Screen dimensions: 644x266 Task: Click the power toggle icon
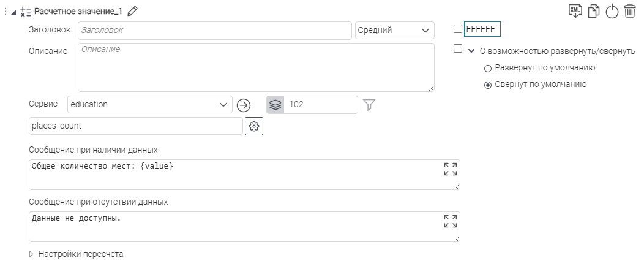tap(612, 11)
